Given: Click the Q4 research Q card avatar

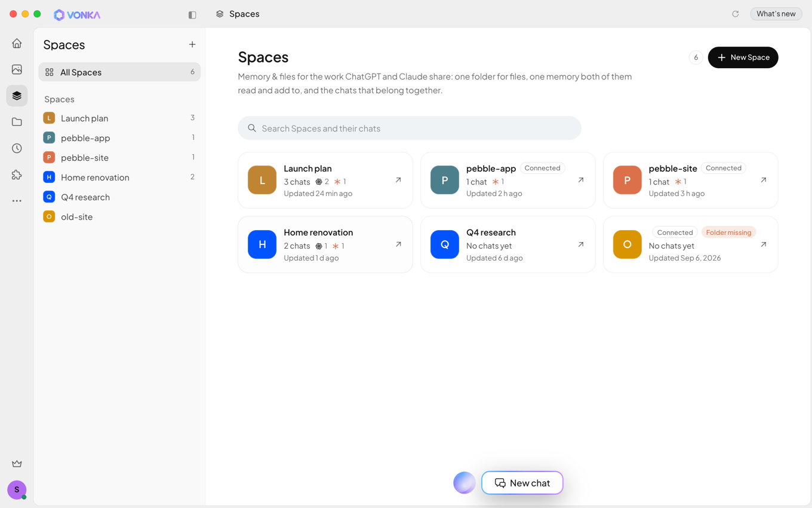Looking at the screenshot, I should pos(445,244).
